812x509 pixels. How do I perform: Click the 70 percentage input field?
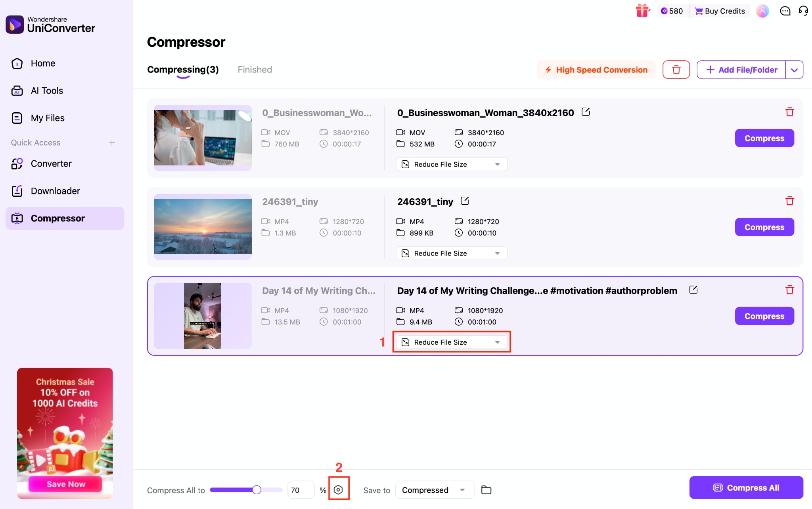300,490
